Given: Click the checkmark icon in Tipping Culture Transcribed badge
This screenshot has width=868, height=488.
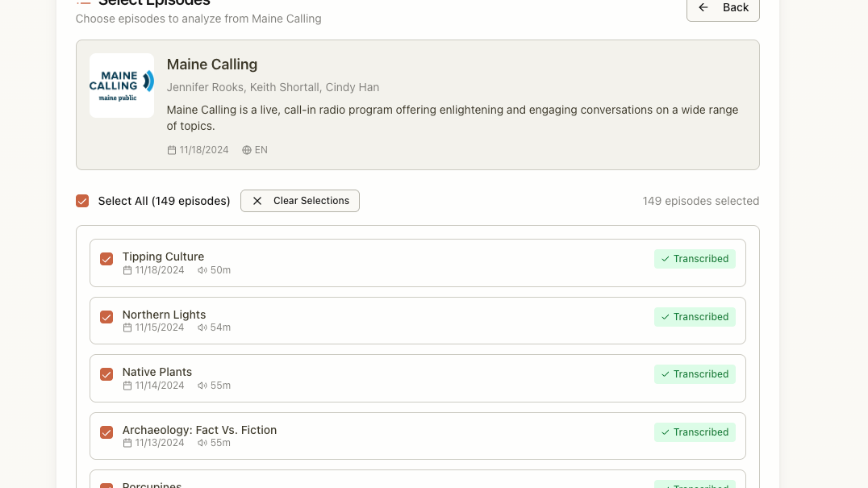Looking at the screenshot, I should click(x=666, y=259).
